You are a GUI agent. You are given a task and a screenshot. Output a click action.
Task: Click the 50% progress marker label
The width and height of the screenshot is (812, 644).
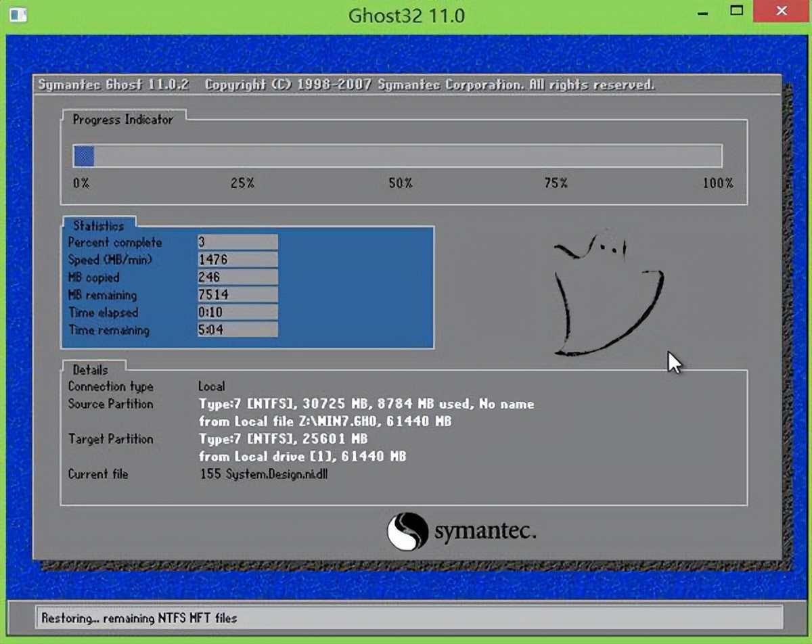(x=400, y=183)
